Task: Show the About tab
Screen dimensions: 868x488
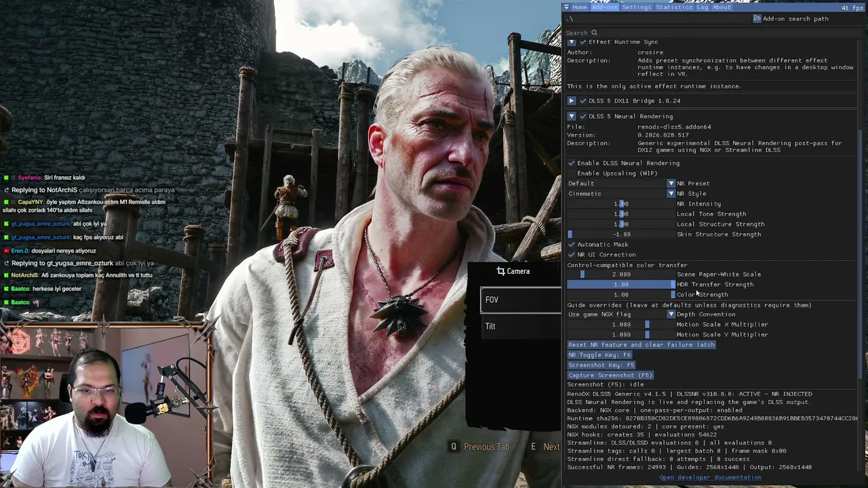Action: coord(722,7)
